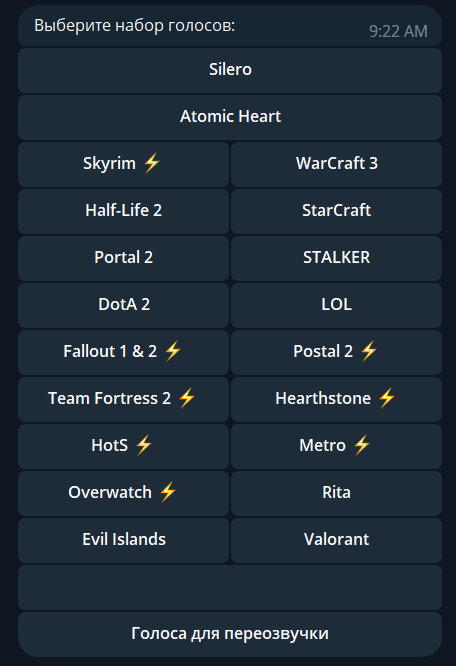Choose the Atomic Heart voice pack
This screenshot has width=456, height=666.
click(x=230, y=117)
